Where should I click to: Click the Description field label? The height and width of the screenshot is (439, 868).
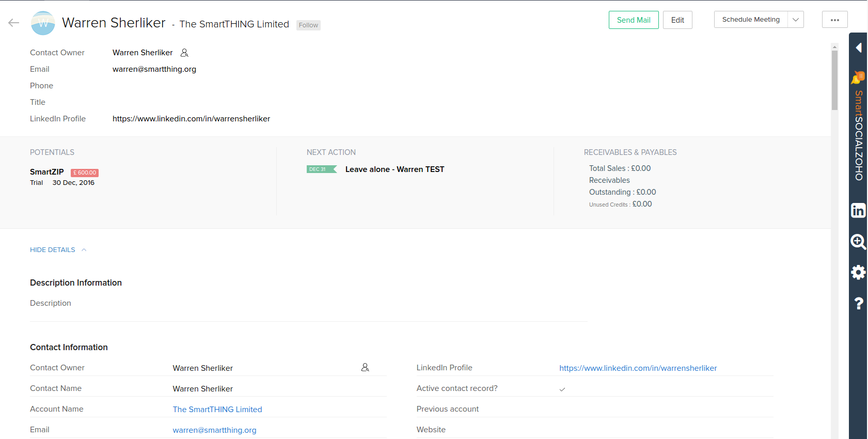point(51,303)
